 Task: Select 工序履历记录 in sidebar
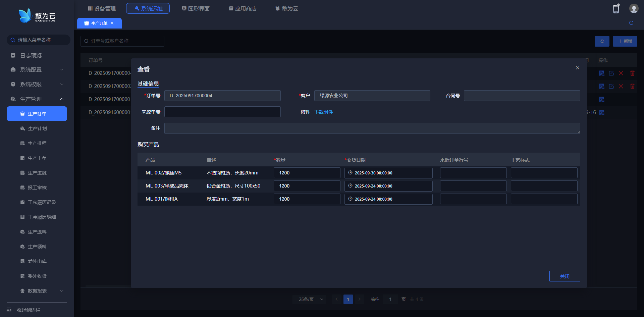(x=42, y=202)
